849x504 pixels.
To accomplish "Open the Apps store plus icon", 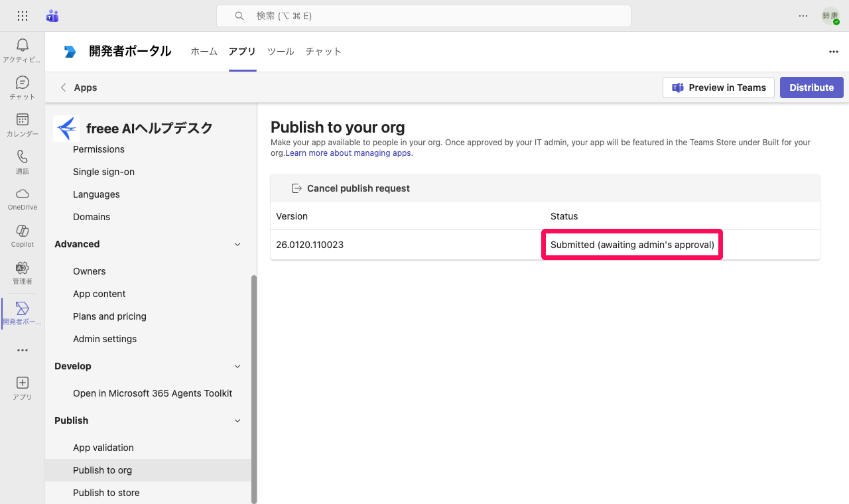I will coord(23,388).
